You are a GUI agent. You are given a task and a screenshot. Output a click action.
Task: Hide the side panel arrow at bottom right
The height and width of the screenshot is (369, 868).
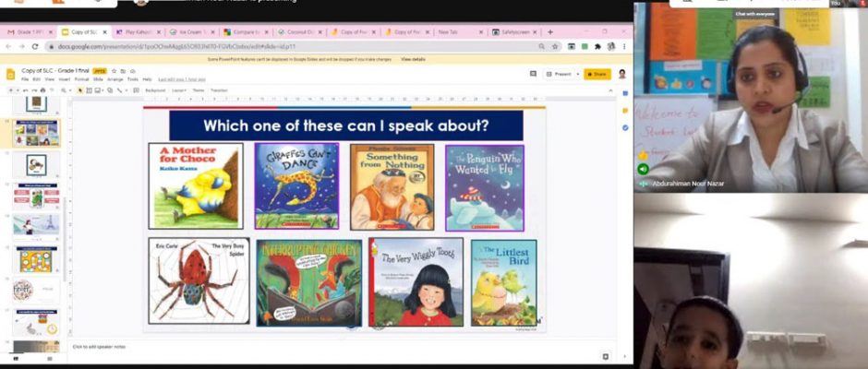click(625, 357)
